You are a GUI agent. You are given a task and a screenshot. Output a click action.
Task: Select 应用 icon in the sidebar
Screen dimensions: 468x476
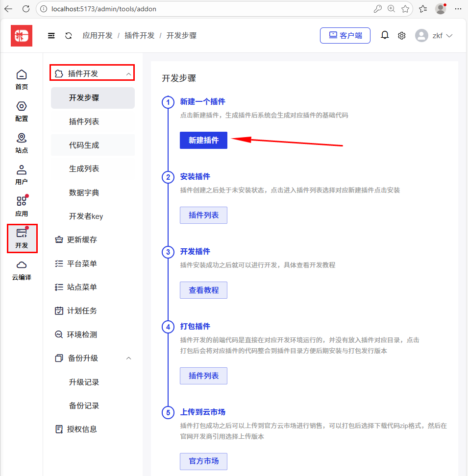click(22, 206)
